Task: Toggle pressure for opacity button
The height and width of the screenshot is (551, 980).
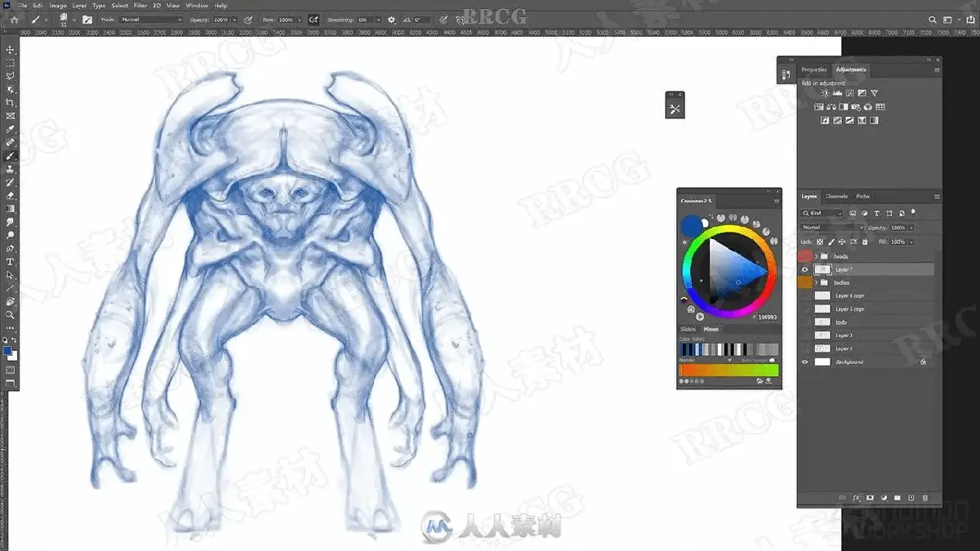Action: pos(247,19)
